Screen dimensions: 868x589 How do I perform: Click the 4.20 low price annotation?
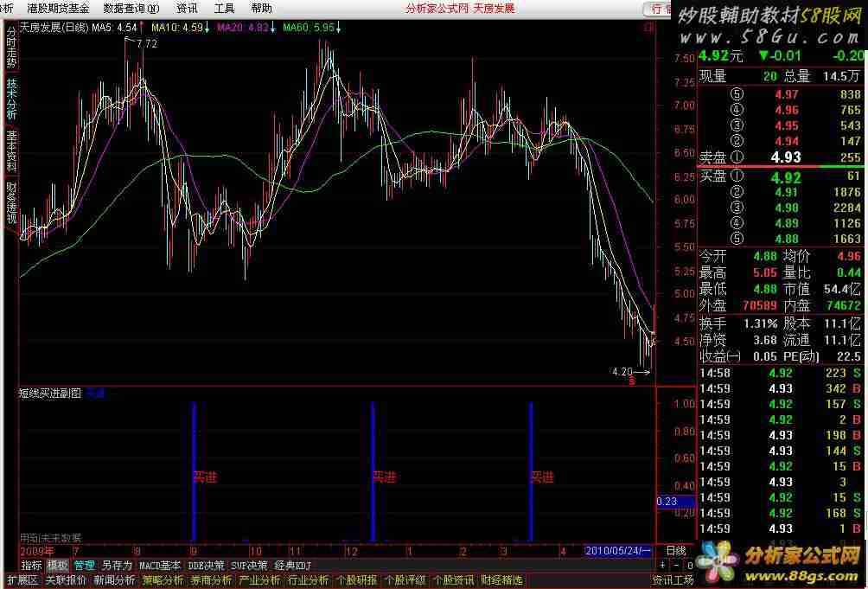622,372
